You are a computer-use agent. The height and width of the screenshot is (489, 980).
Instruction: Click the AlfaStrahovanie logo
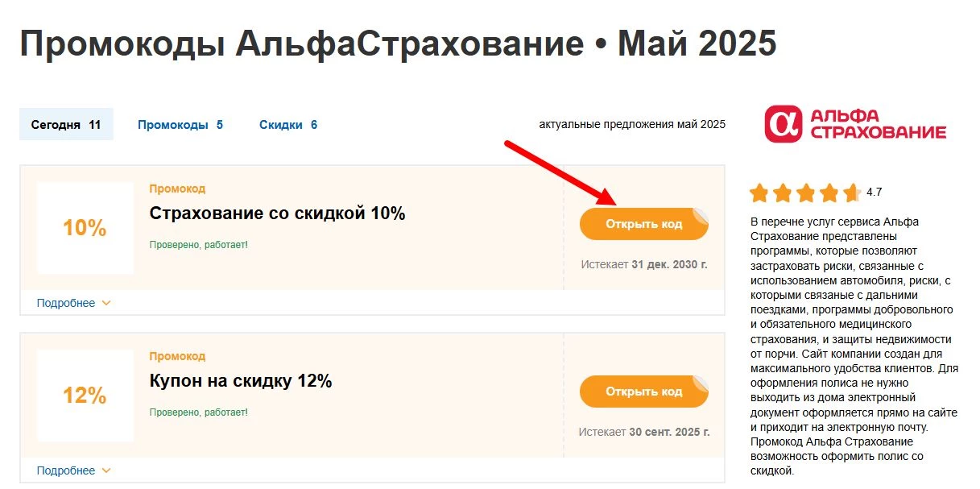[x=855, y=124]
